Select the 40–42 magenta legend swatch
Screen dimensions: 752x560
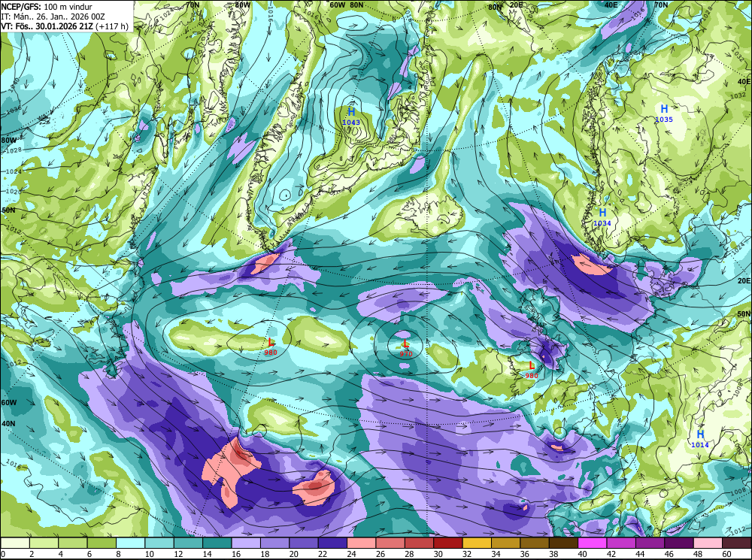[593, 543]
